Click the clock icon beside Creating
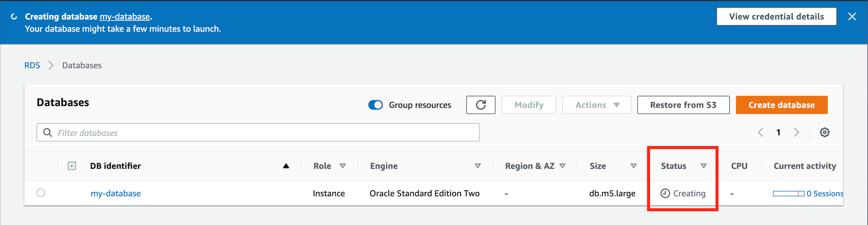The width and height of the screenshot is (868, 225). pyautogui.click(x=665, y=193)
